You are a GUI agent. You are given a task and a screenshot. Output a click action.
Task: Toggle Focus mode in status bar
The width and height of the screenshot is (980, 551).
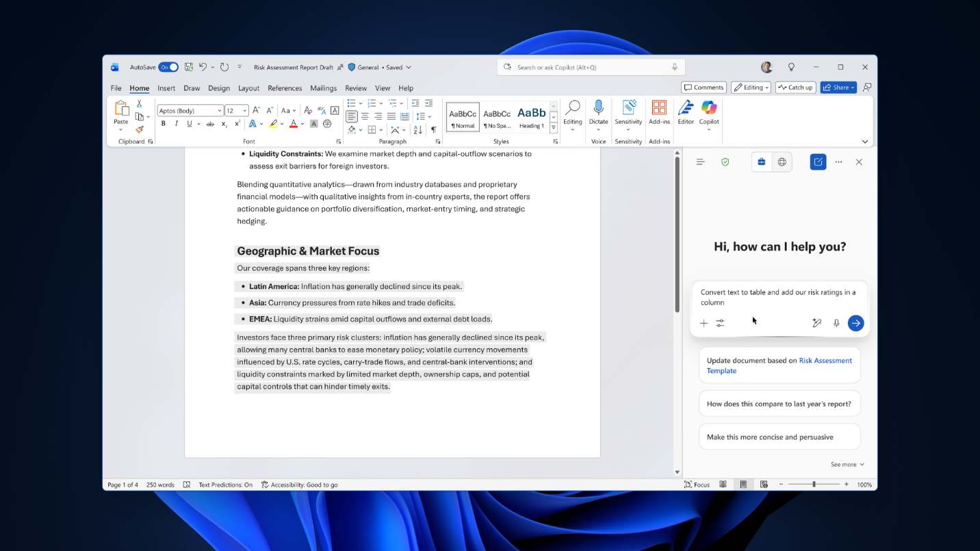(697, 485)
